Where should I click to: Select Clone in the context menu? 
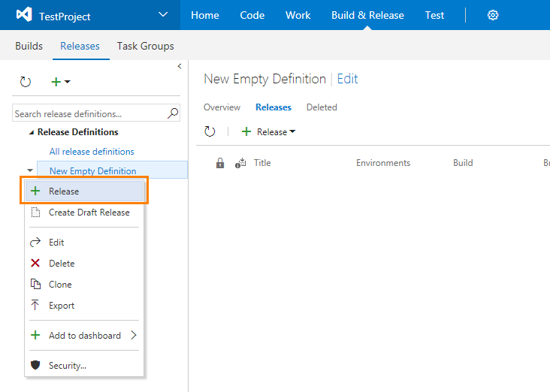tap(60, 285)
